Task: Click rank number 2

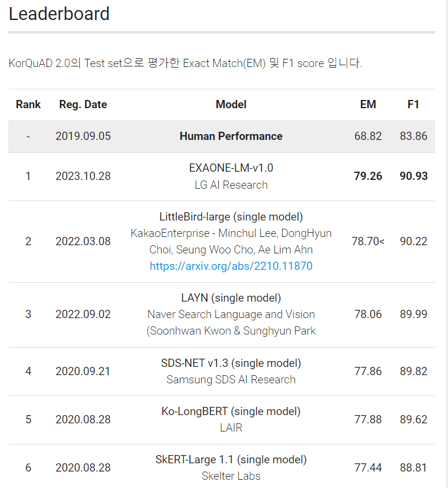Action: point(28,242)
